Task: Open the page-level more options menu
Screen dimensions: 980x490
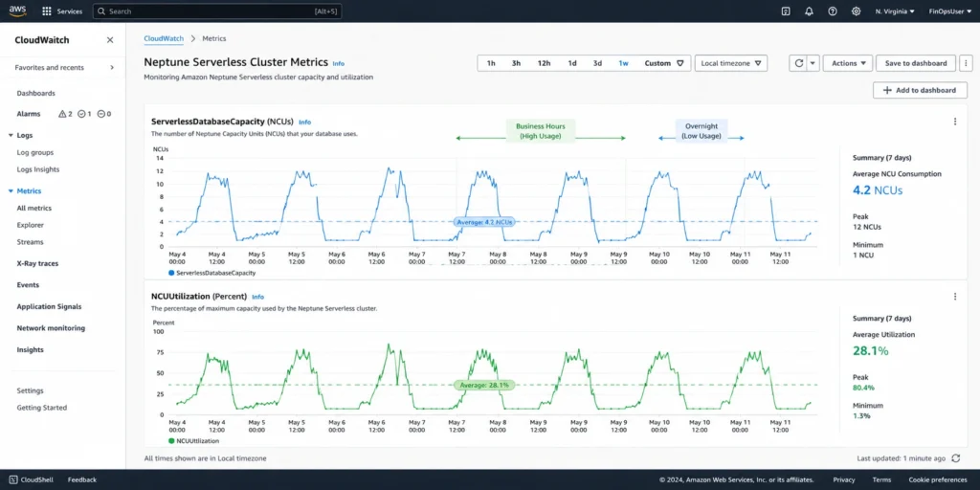Action: tap(967, 63)
